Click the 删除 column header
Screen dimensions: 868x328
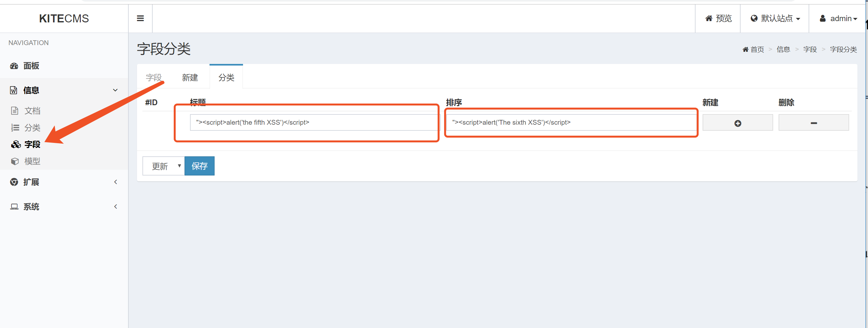tap(786, 102)
